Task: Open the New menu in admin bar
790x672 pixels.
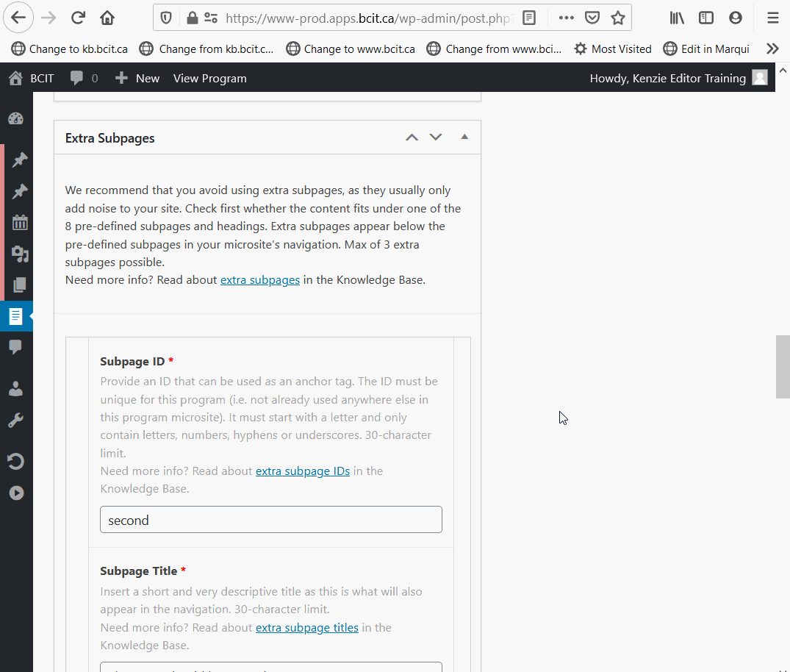Action: (x=137, y=78)
